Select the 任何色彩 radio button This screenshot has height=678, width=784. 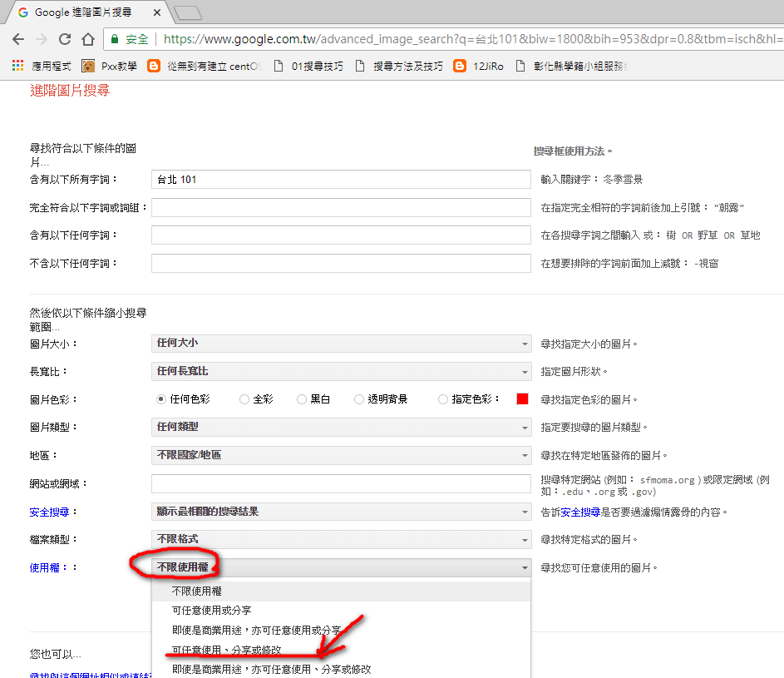tap(161, 399)
